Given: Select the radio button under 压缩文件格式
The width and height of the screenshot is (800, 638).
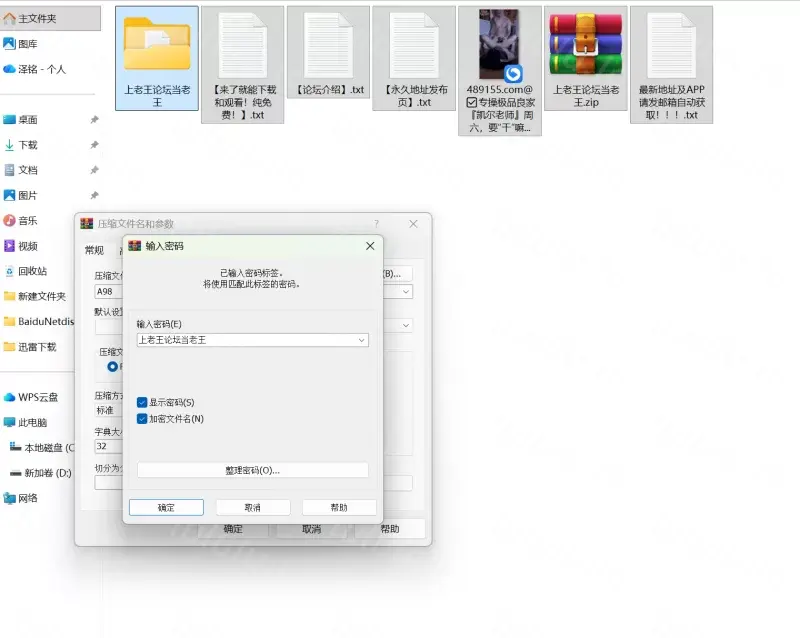Looking at the screenshot, I should point(113,366).
